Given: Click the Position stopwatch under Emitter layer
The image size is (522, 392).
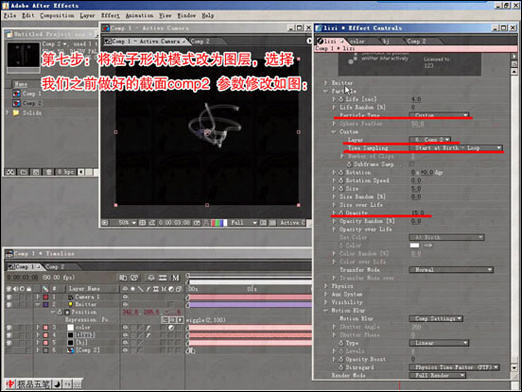Looking at the screenshot, I should tap(60, 312).
